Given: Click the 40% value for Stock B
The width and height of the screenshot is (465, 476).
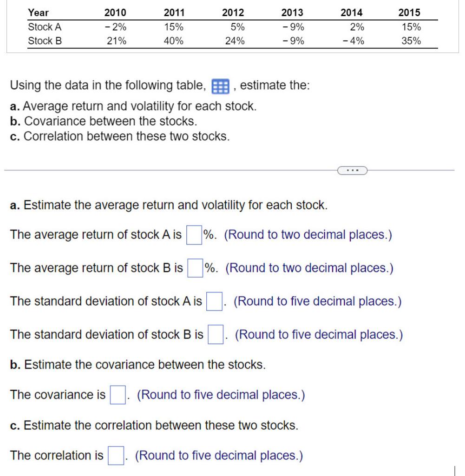Looking at the screenshot, I should (174, 41).
